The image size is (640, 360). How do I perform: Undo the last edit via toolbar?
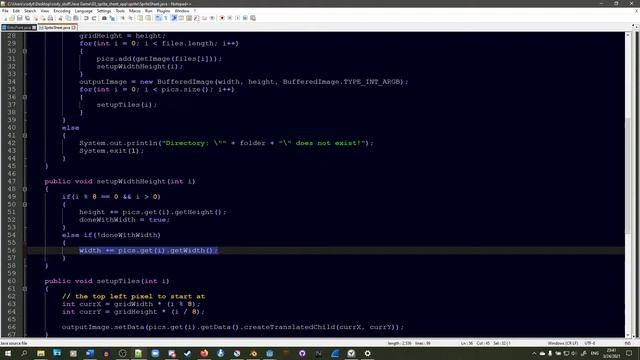pos(86,18)
